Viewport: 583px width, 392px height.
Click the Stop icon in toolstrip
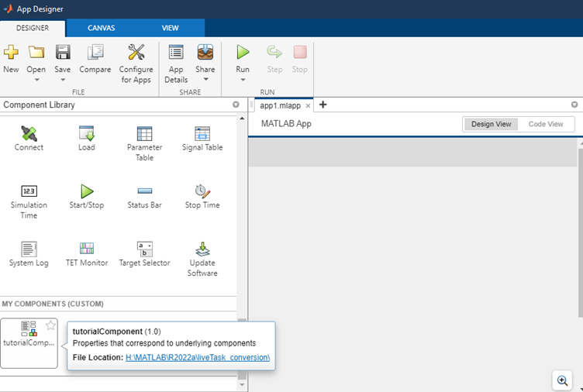click(x=300, y=52)
